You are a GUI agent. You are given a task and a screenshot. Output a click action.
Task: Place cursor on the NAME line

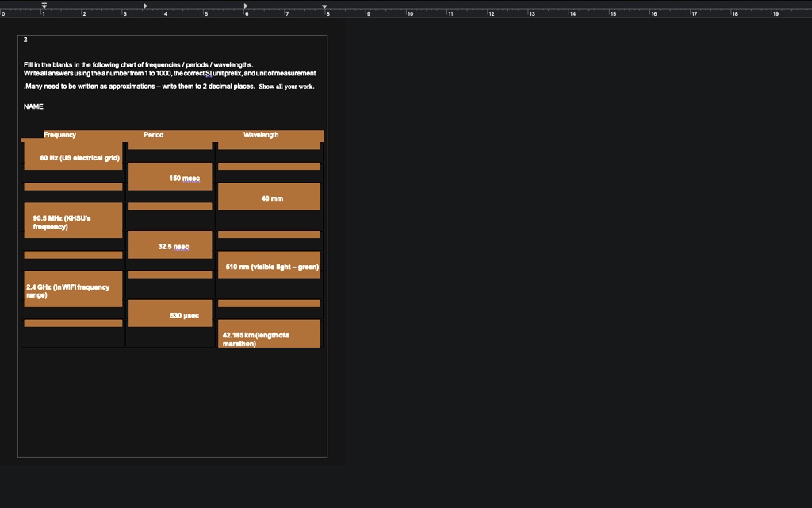coord(33,106)
